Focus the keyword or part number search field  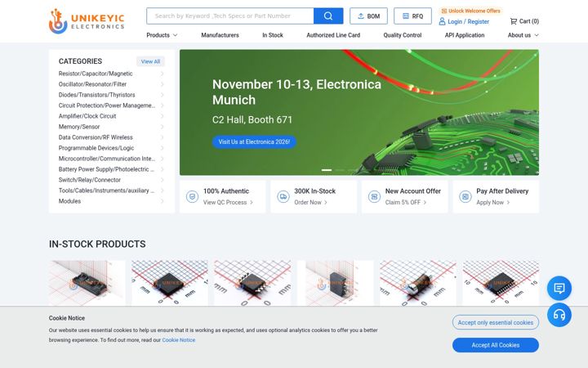pyautogui.click(x=230, y=16)
